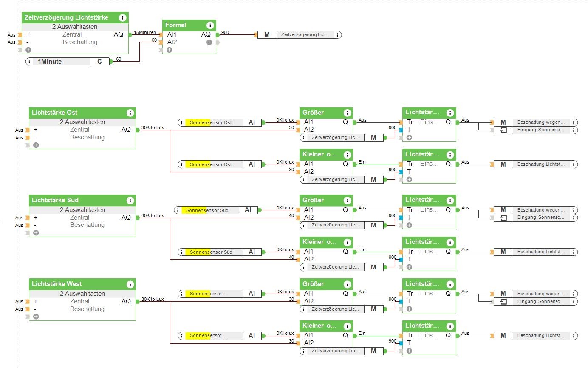Select the Formel block title
The width and height of the screenshot is (588, 368).
tap(176, 25)
